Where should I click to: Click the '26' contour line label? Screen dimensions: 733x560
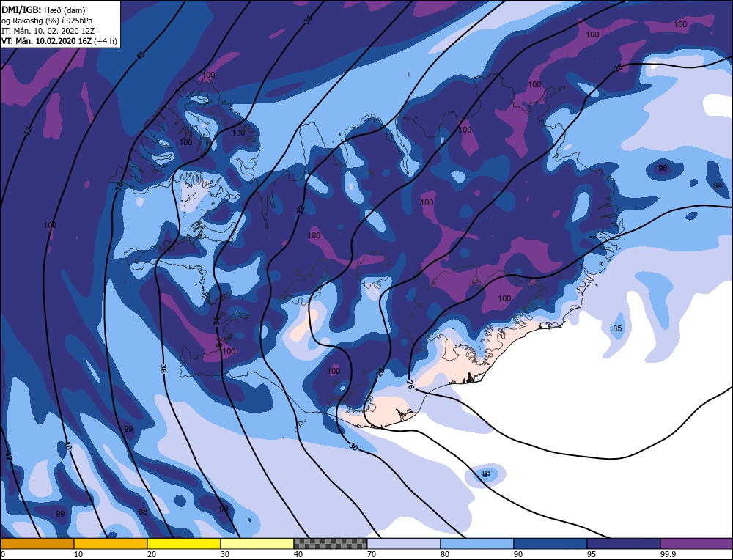pyautogui.click(x=410, y=385)
